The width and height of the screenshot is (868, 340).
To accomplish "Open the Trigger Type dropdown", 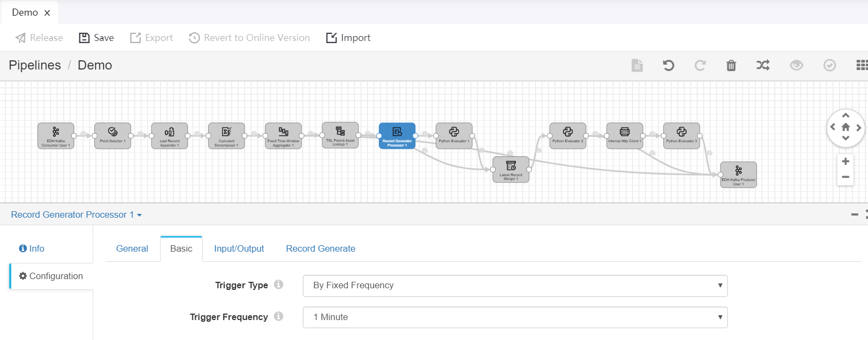I will (515, 286).
